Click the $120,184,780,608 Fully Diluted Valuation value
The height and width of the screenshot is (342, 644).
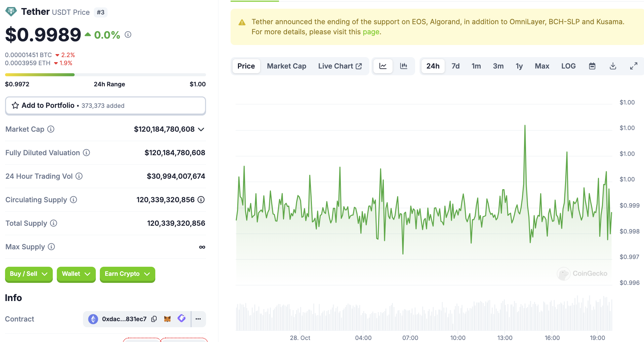click(x=175, y=153)
